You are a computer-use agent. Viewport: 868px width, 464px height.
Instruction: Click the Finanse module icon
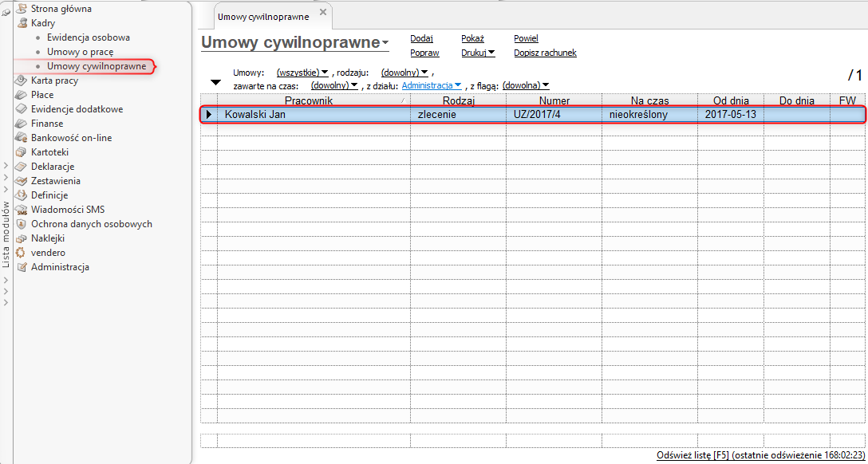[22, 124]
